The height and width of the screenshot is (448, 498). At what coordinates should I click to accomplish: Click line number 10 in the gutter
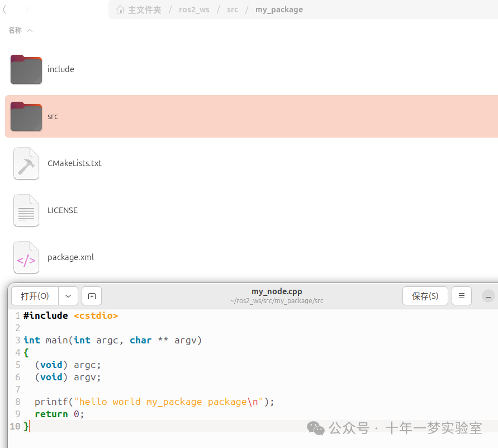pyautogui.click(x=15, y=426)
